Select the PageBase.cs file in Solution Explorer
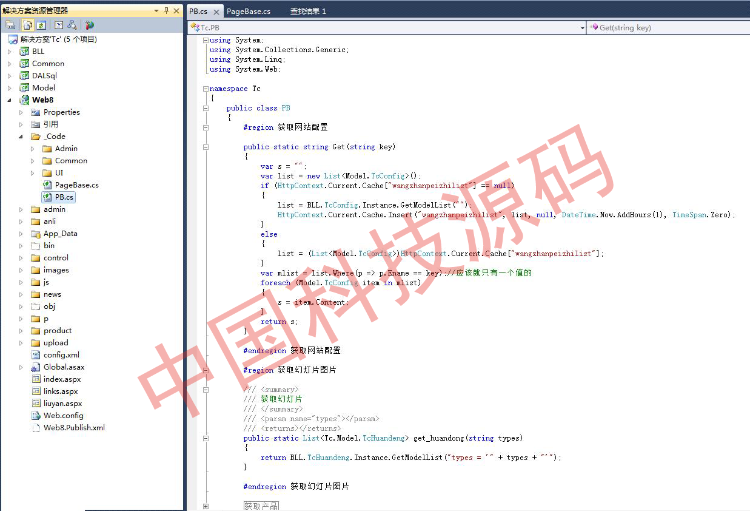750x511 pixels. [x=76, y=185]
